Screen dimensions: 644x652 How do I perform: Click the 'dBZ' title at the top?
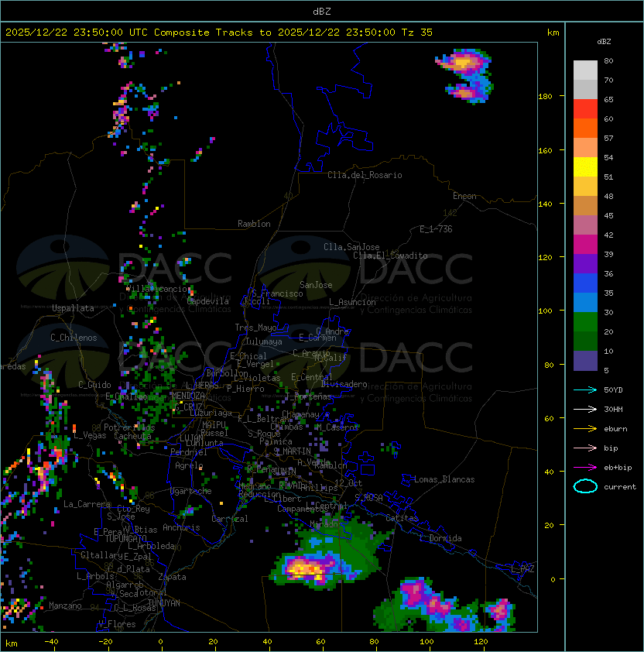click(322, 12)
